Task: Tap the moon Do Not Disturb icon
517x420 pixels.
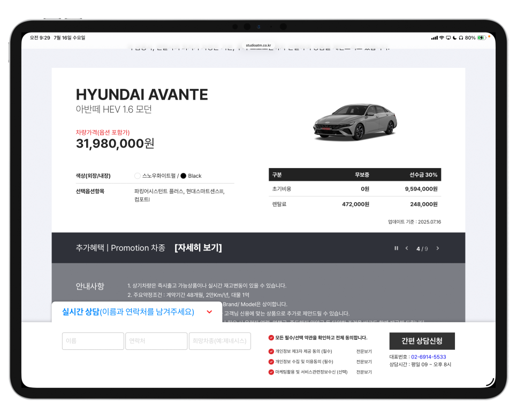Action: [455, 38]
